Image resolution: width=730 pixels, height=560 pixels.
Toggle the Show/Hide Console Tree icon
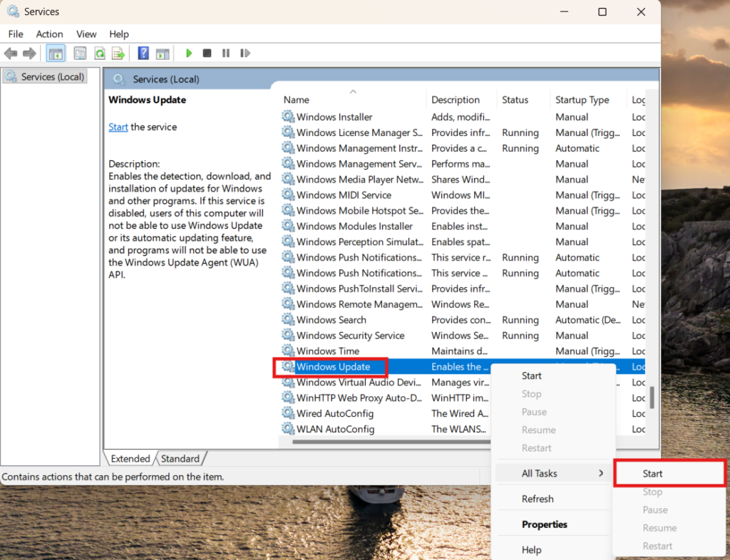56,53
